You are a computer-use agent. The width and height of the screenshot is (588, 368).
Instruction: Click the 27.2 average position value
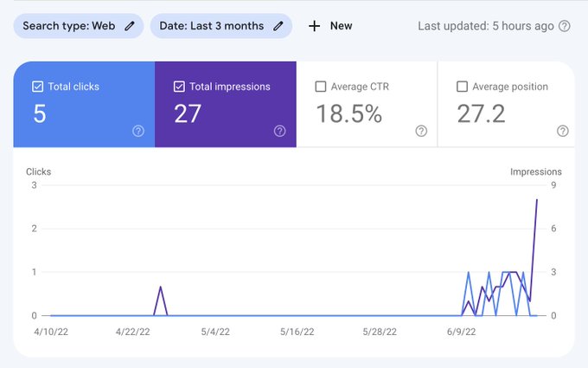tap(481, 113)
